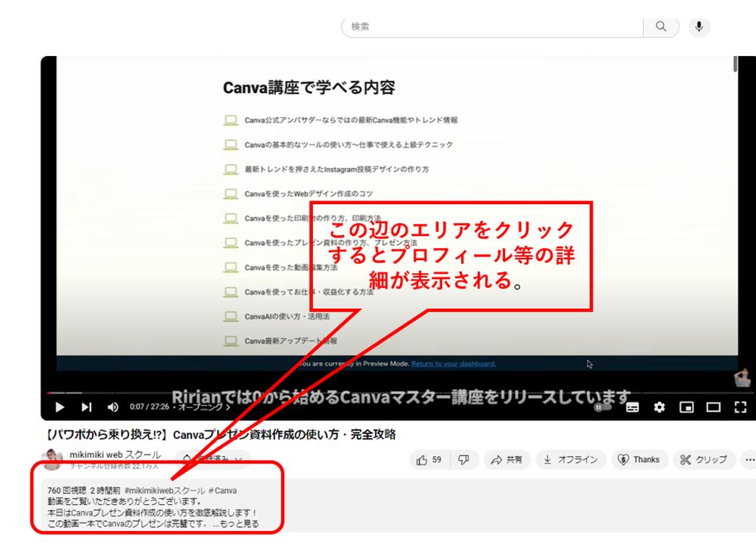Click the voice search microphone
The height and width of the screenshot is (543, 756).
[699, 26]
